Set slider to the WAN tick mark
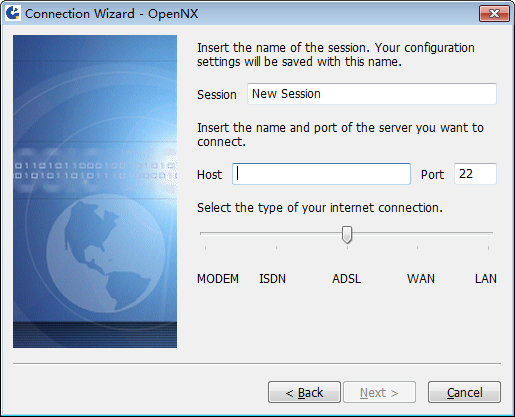 pos(417,248)
